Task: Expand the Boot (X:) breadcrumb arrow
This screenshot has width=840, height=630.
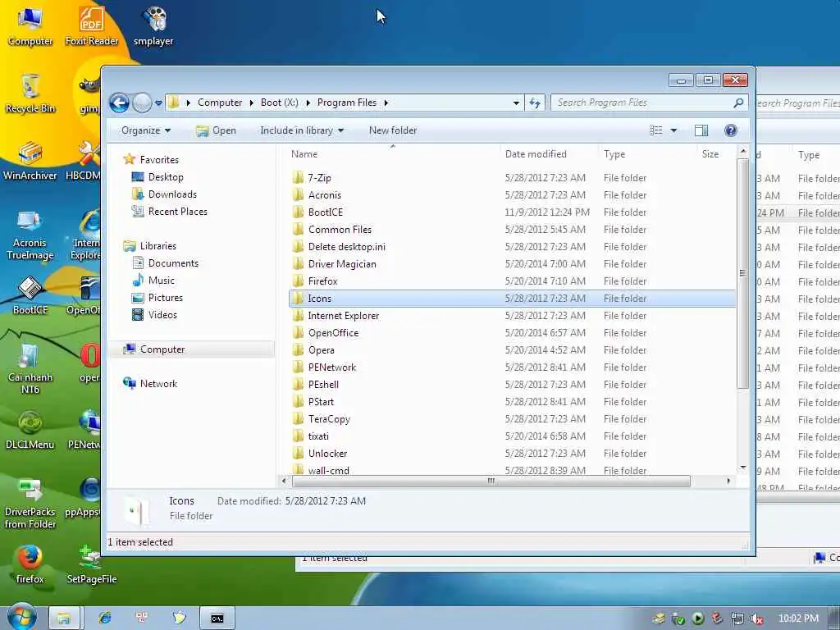Action: pyautogui.click(x=308, y=103)
